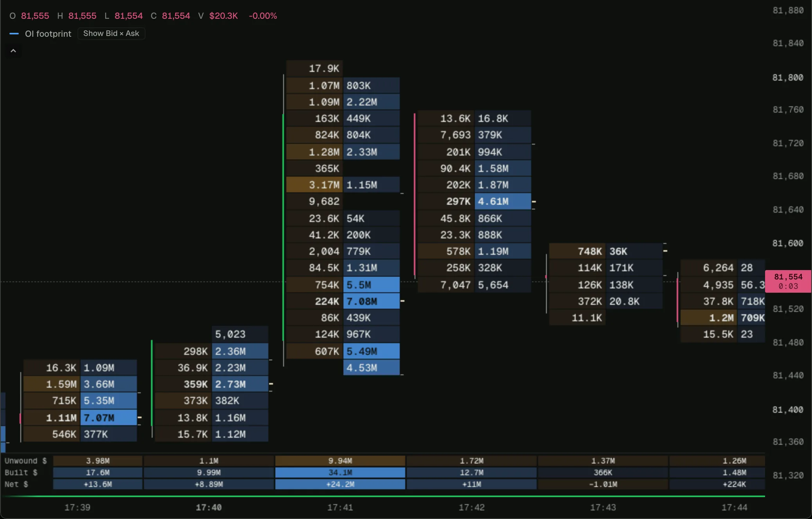The height and width of the screenshot is (519, 812).
Task: Select the OI footprint indicator label
Action: point(48,34)
